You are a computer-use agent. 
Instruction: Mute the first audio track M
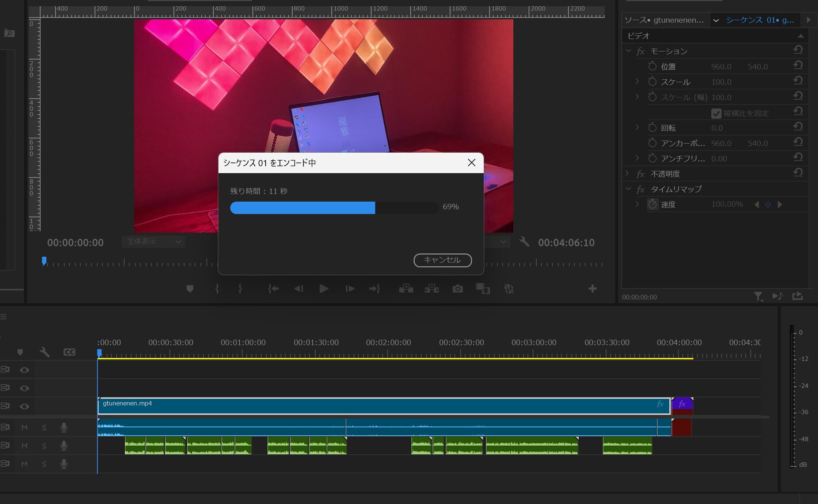24,428
